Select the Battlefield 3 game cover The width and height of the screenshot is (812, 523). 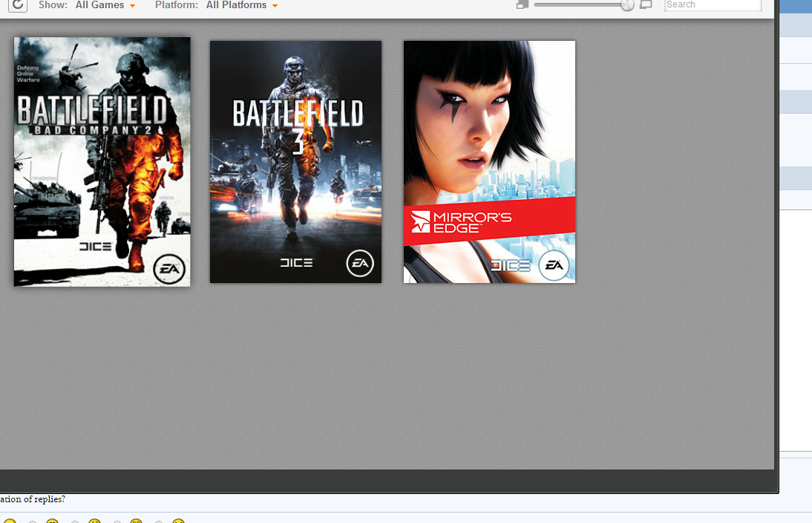(x=295, y=162)
